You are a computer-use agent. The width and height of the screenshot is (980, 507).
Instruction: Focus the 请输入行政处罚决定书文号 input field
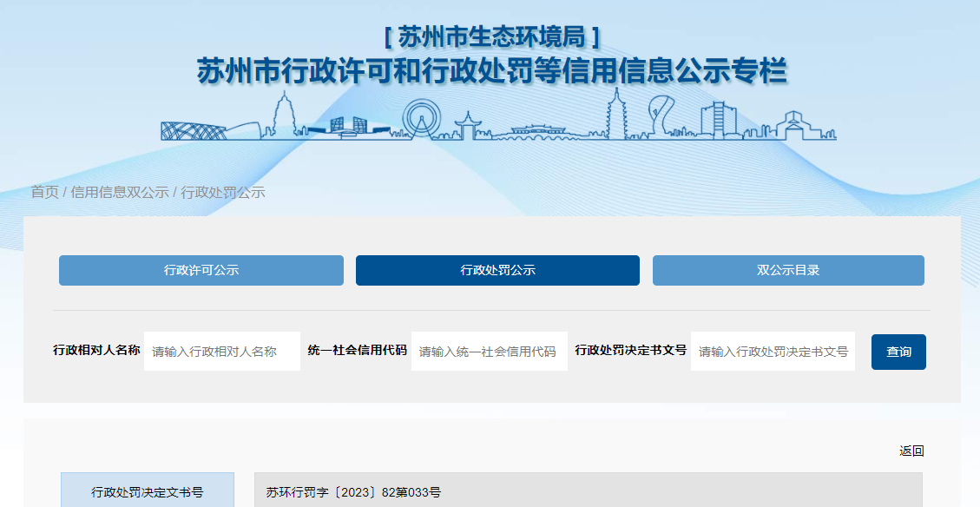pyautogui.click(x=773, y=352)
